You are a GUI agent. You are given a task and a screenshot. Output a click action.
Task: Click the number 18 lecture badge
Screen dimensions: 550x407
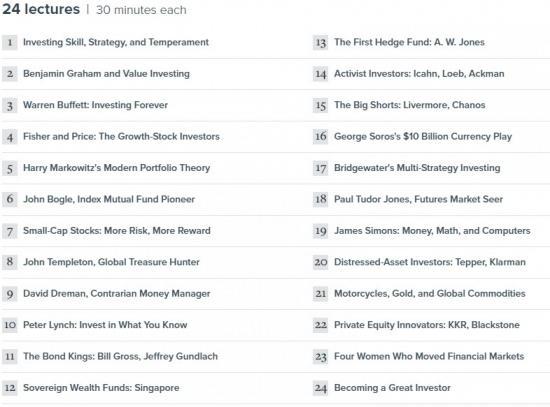(321, 199)
